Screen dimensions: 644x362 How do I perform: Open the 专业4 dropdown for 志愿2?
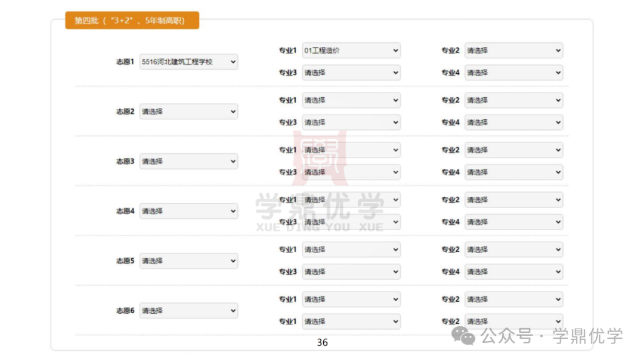tap(514, 122)
